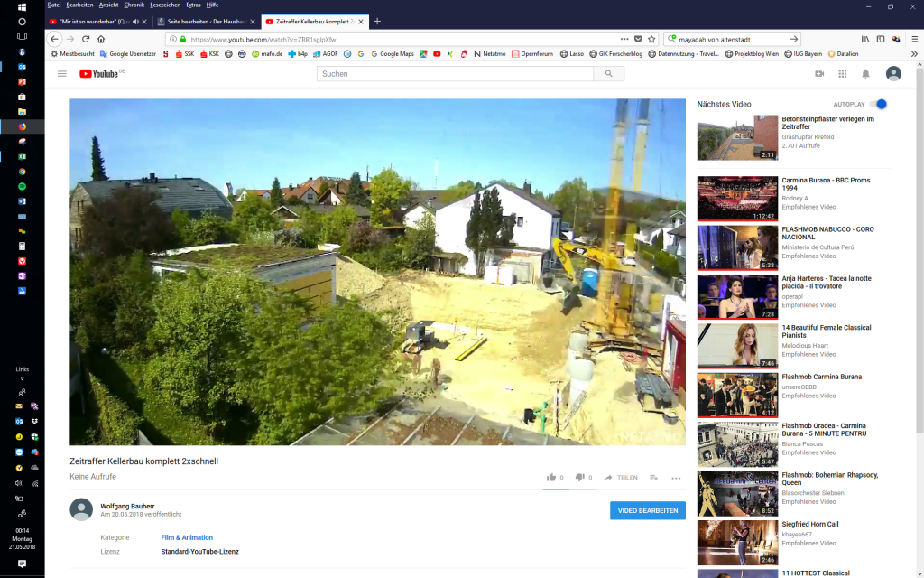Click the YouTube search magnifier button
This screenshot has width=924, height=578.
pyautogui.click(x=609, y=74)
